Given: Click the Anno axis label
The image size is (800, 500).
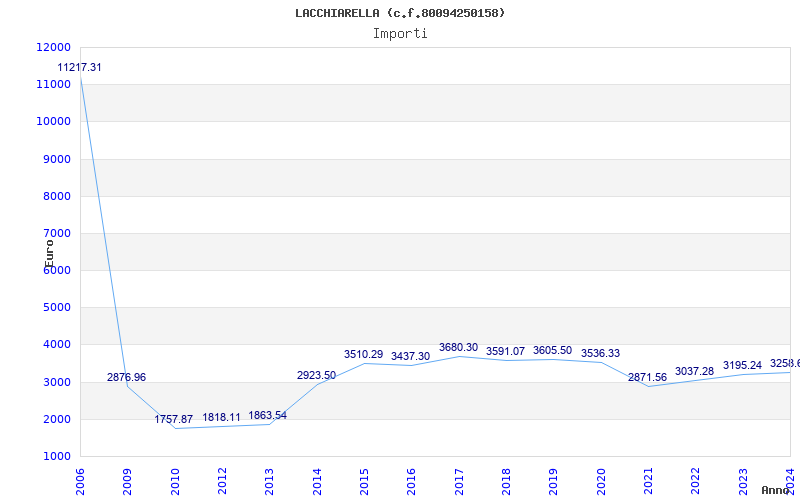Looking at the screenshot, I should click(x=775, y=490).
